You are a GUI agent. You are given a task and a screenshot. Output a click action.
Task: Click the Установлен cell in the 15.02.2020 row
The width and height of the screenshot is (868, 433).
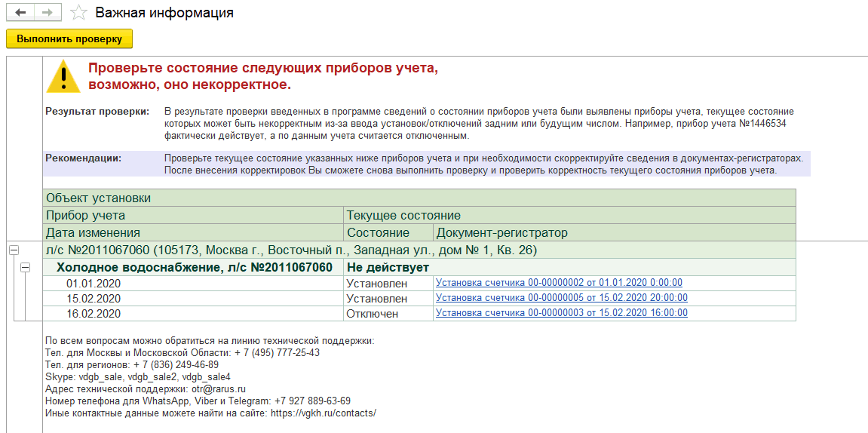coord(388,299)
